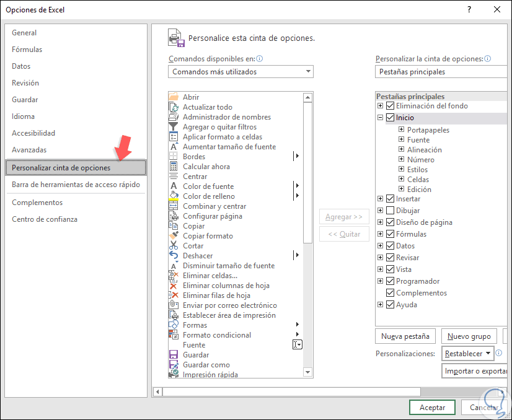This screenshot has width=512, height=420.
Task: Click the Formato condicional icon
Action: pos(174,335)
